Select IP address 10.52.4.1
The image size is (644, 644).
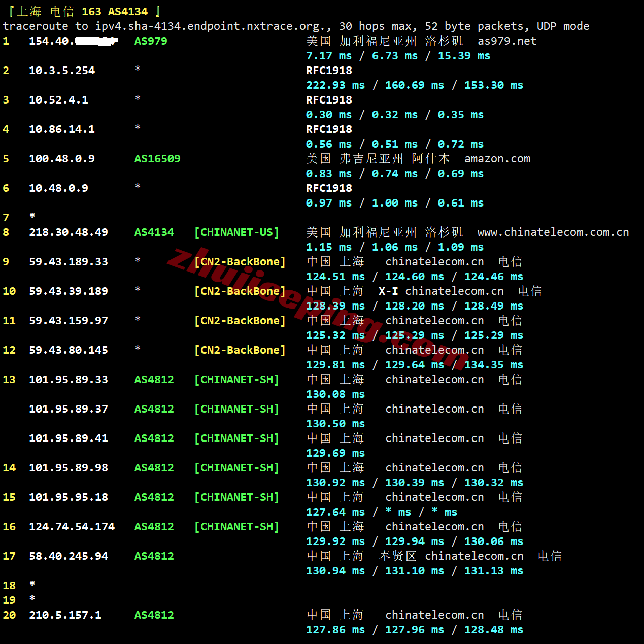(x=58, y=100)
